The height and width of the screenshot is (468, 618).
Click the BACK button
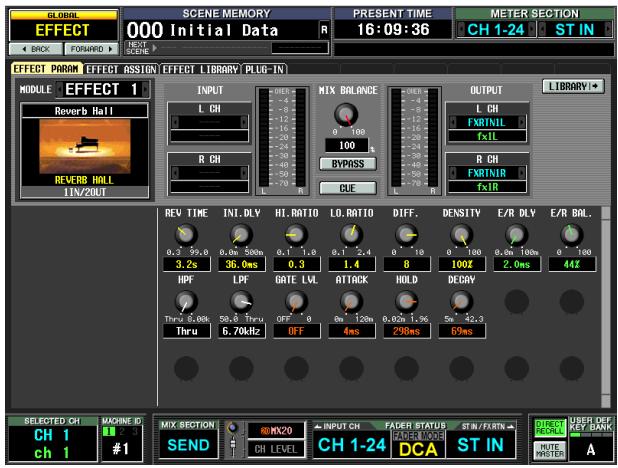click(x=36, y=49)
